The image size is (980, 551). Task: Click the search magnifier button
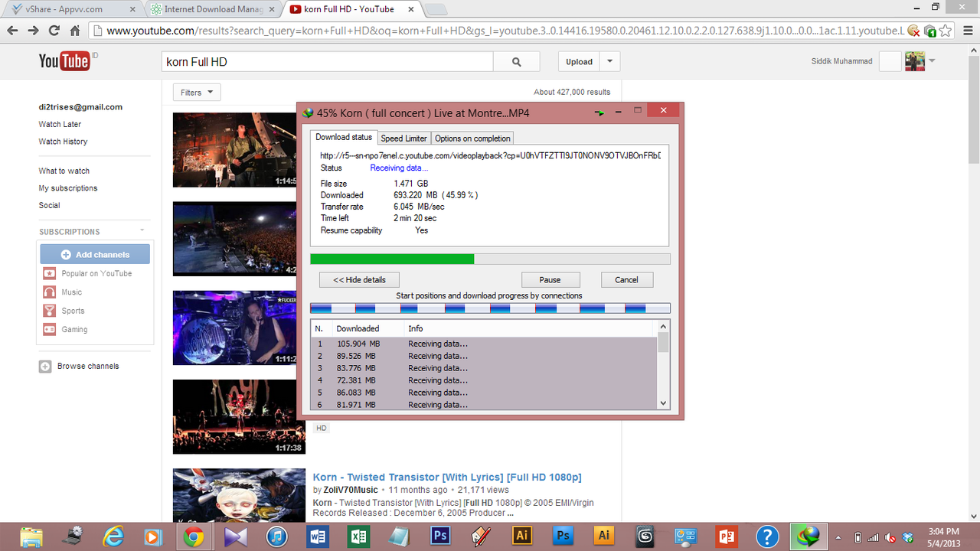[516, 62]
